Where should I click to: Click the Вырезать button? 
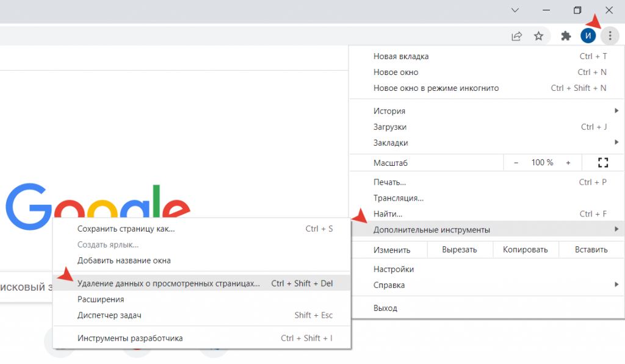click(x=460, y=249)
